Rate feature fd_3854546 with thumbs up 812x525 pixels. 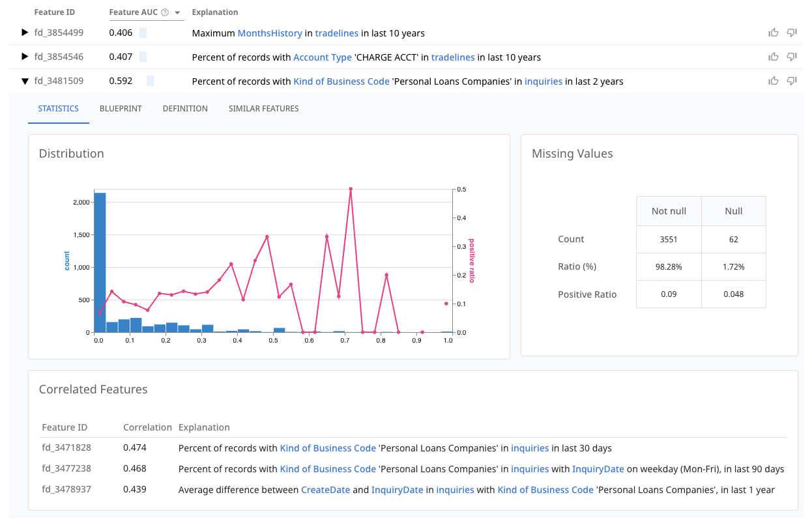[x=774, y=57]
